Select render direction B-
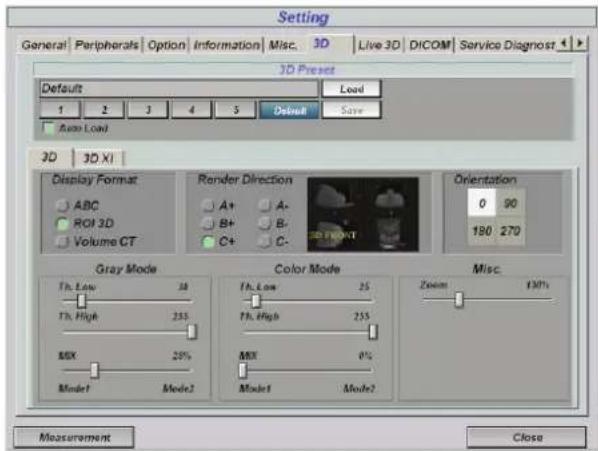Viewport: 598px width, 451px height. tap(264, 224)
